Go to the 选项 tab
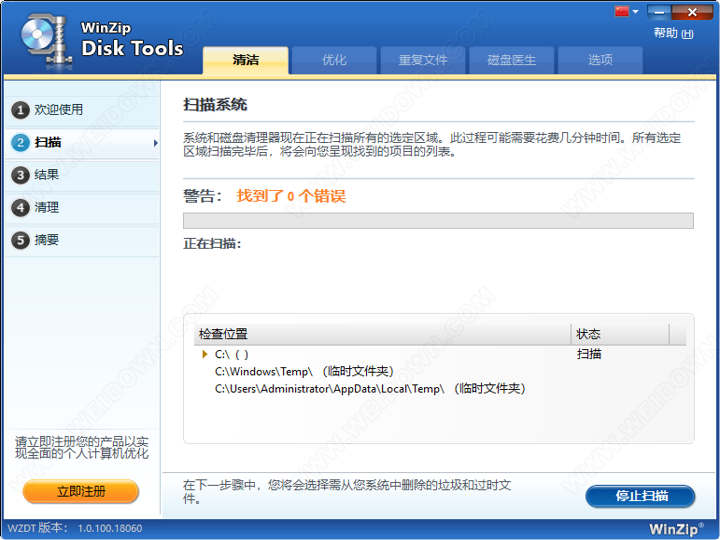The height and width of the screenshot is (540, 720). (600, 60)
